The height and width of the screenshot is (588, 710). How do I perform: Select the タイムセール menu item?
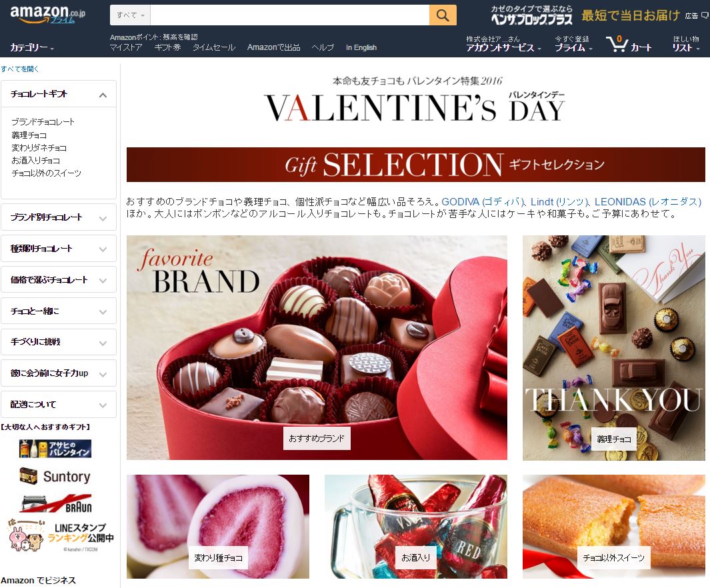pyautogui.click(x=214, y=47)
